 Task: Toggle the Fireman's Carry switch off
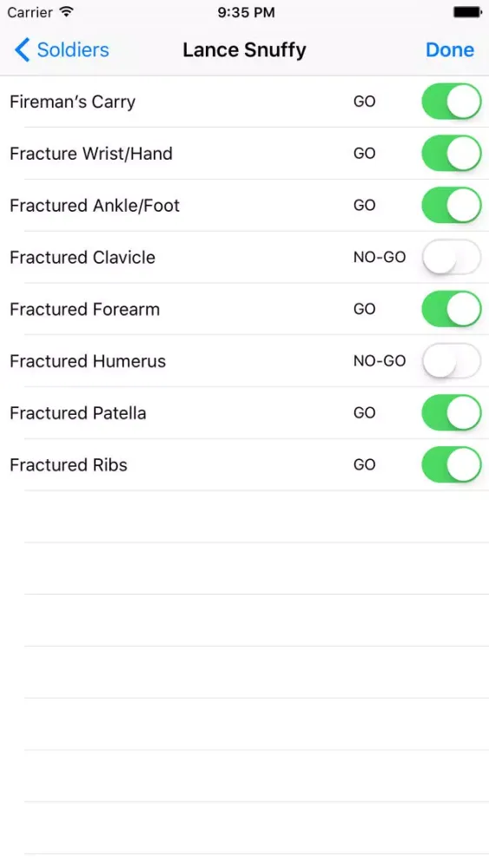(x=452, y=102)
